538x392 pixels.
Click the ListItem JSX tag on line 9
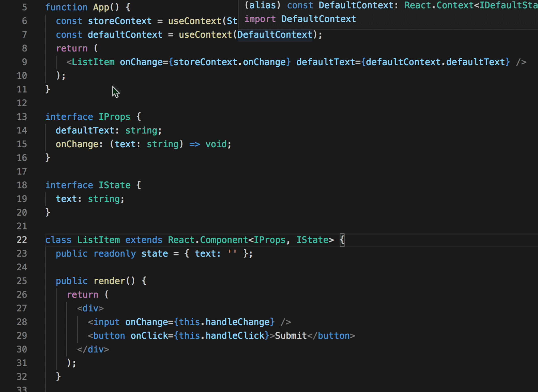(93, 62)
